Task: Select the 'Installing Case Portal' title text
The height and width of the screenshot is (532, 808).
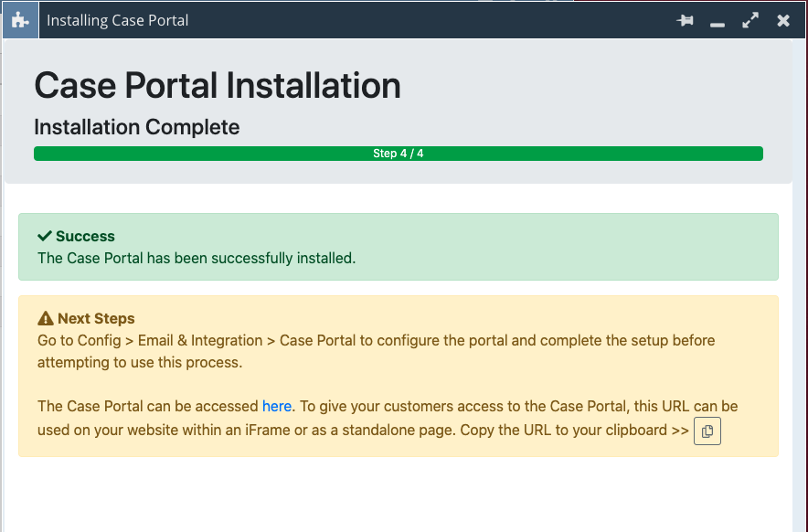Action: pos(118,20)
